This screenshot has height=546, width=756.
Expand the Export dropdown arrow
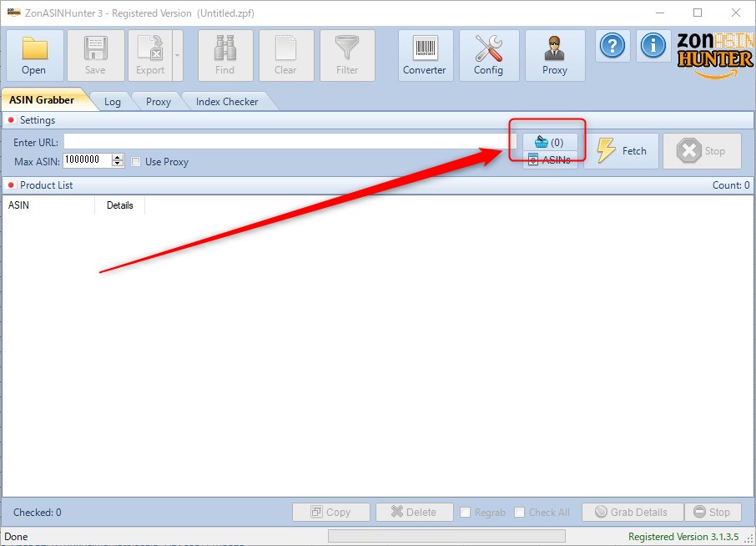point(178,55)
